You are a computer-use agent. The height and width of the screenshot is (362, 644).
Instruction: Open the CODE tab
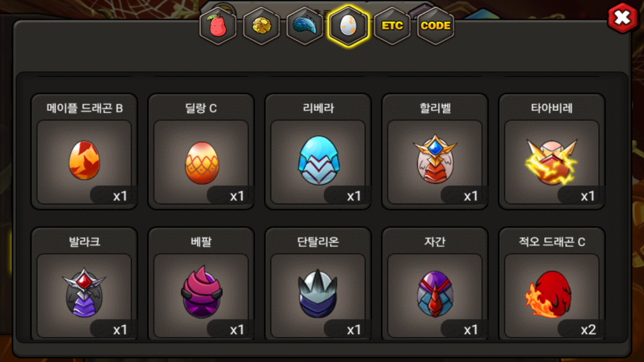click(x=435, y=26)
